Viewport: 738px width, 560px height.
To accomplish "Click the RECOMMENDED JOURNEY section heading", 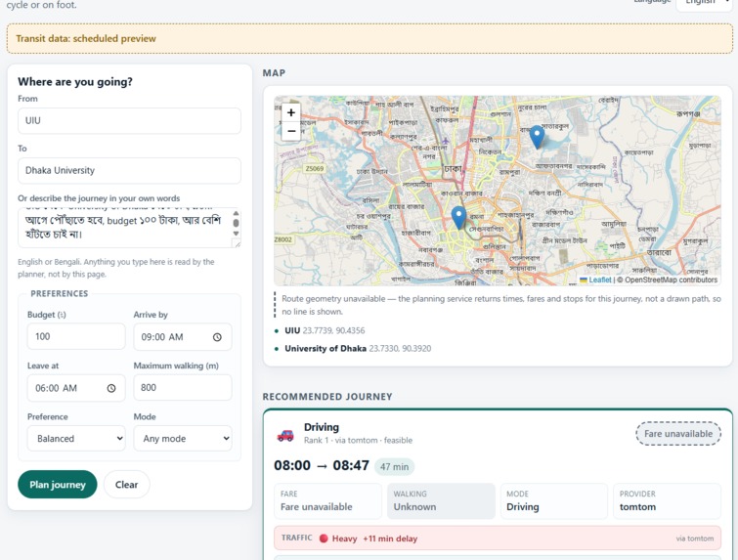I will [327, 396].
